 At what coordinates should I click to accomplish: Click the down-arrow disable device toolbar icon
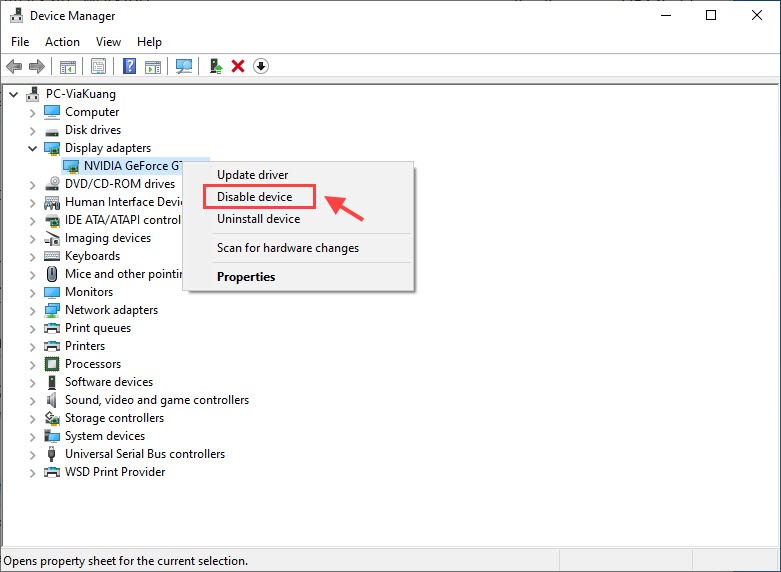point(261,66)
